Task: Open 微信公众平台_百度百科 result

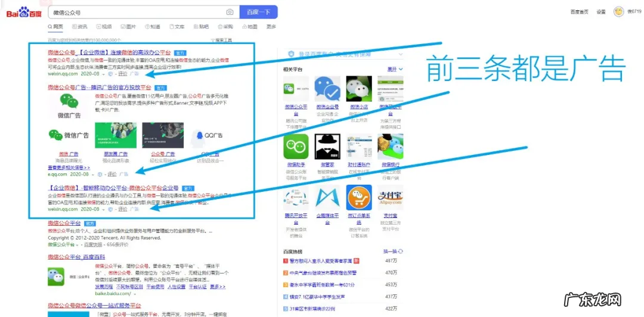Action: pyautogui.click(x=76, y=257)
